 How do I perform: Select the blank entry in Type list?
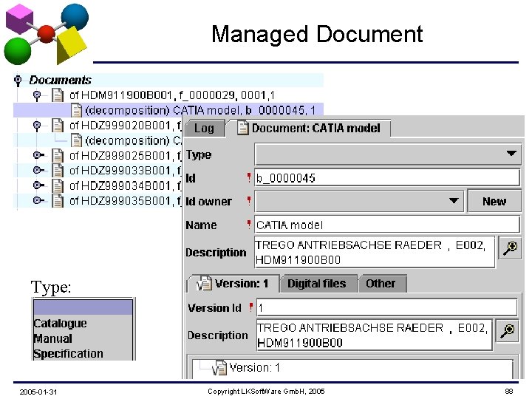[83, 307]
